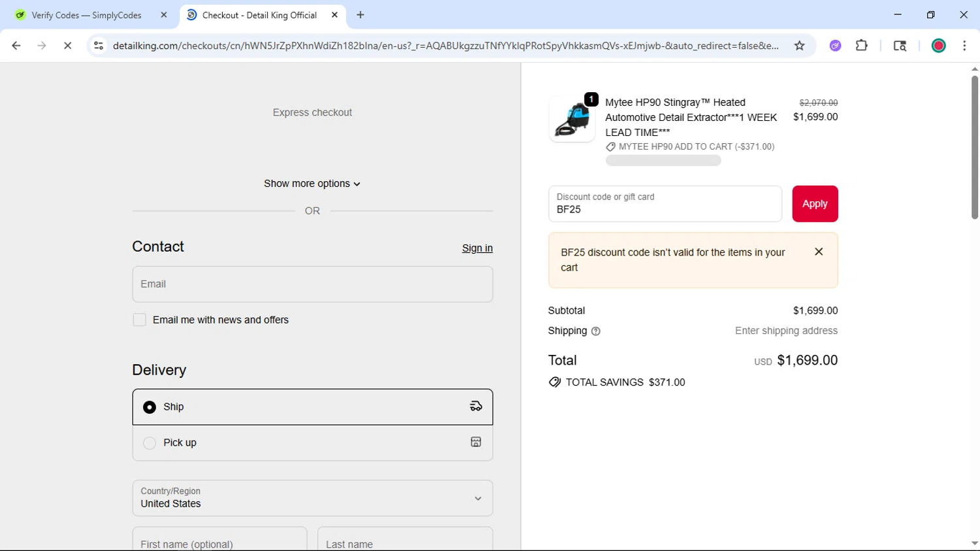Open Chrome three-dot menu
The image size is (980, 551).
(x=964, y=46)
